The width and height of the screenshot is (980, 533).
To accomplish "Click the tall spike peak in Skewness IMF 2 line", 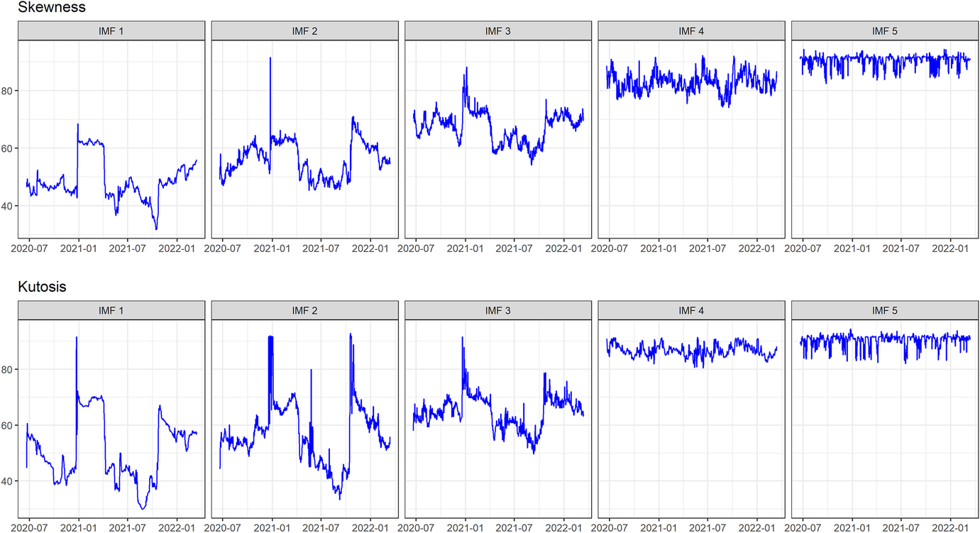I will (x=270, y=58).
